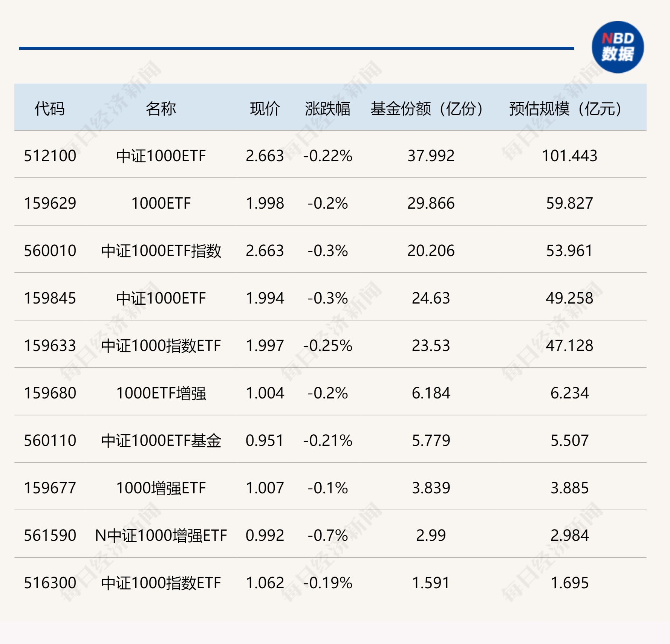Click the 现价 column header

265,109
